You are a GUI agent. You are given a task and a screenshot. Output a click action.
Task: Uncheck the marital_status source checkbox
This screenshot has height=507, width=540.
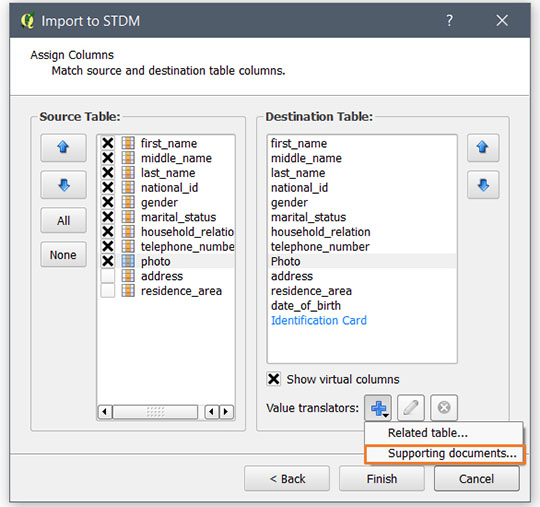pos(108,217)
